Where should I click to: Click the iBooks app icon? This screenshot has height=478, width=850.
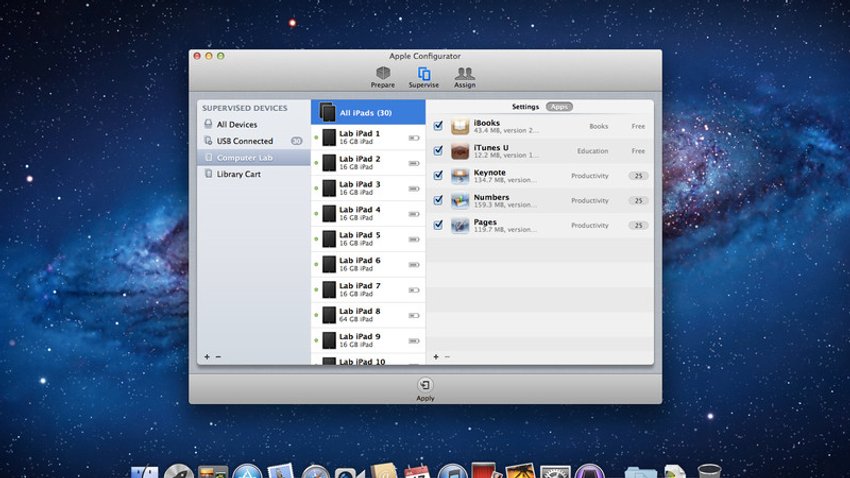[460, 126]
